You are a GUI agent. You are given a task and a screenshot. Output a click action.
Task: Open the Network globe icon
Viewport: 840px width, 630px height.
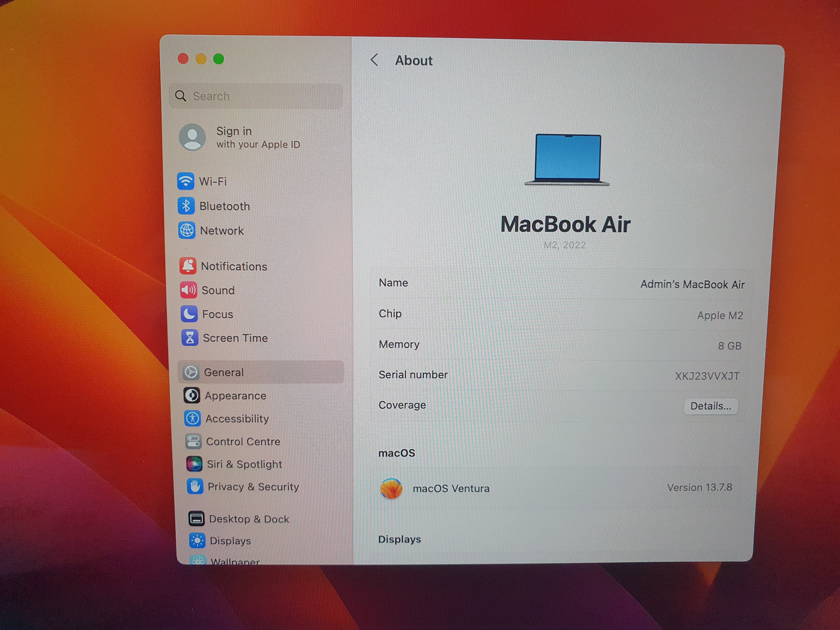click(187, 230)
